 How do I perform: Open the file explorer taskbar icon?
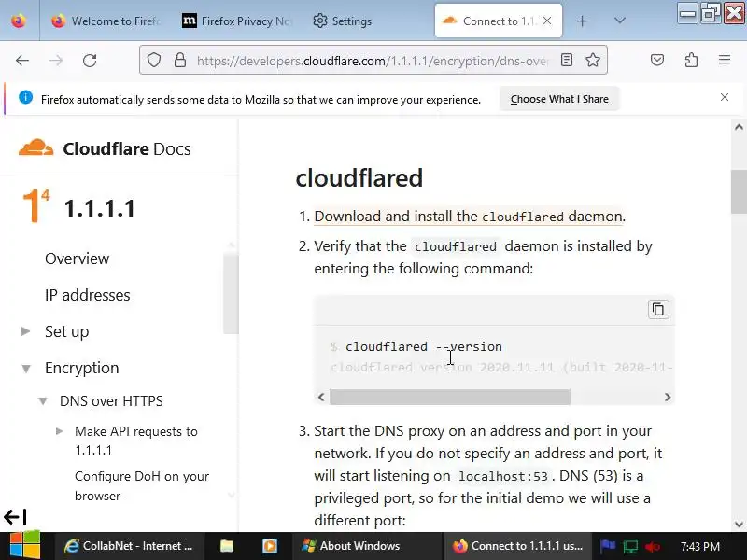[227, 546]
